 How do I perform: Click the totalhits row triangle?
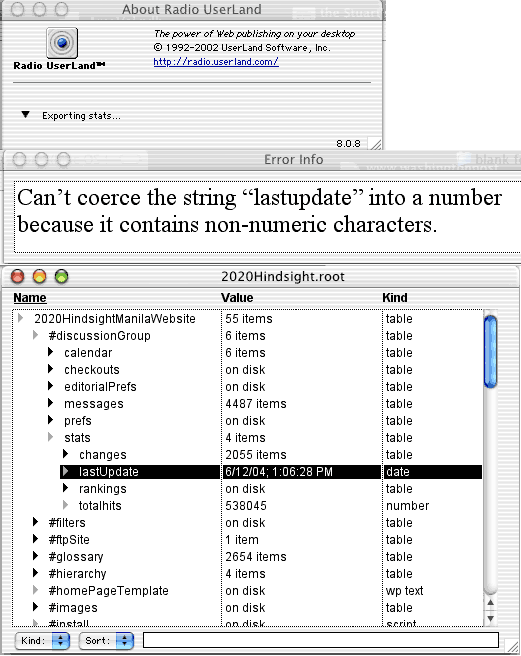click(66, 505)
